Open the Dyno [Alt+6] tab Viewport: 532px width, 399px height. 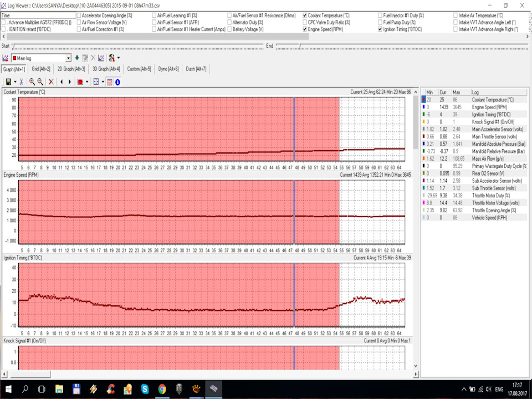[x=169, y=69]
